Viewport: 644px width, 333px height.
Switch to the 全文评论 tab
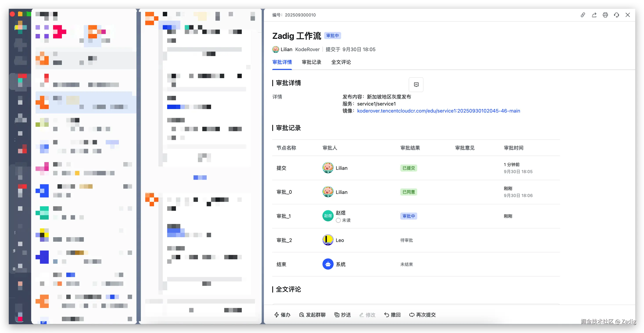(x=341, y=62)
